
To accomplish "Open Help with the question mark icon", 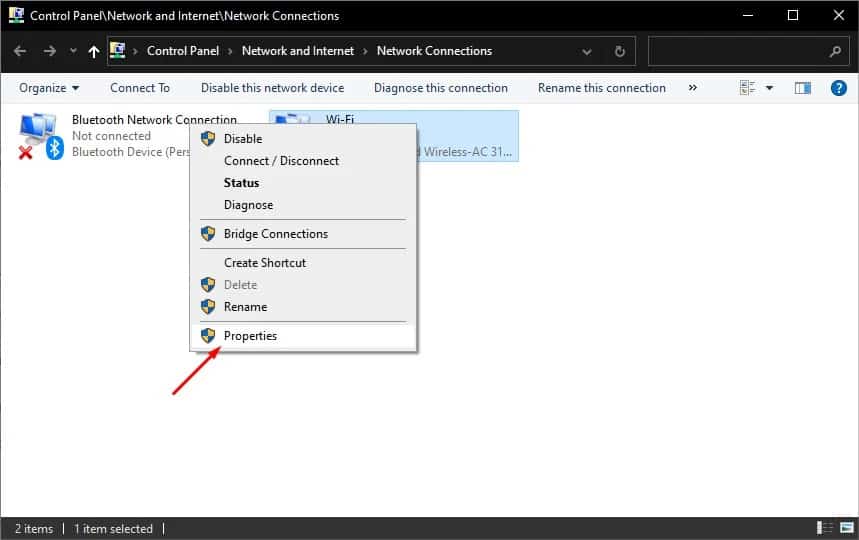I will tap(838, 88).
